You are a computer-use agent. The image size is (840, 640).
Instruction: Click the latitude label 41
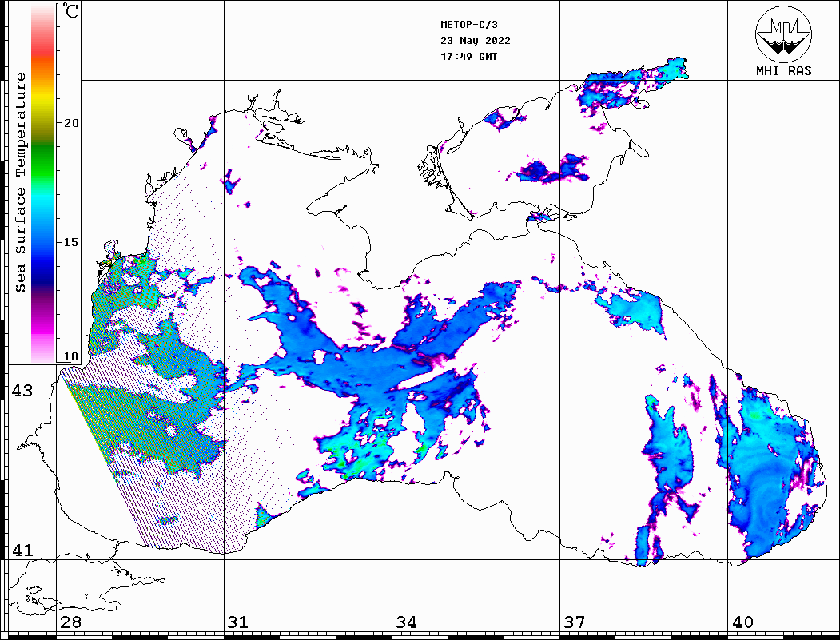tap(22, 550)
